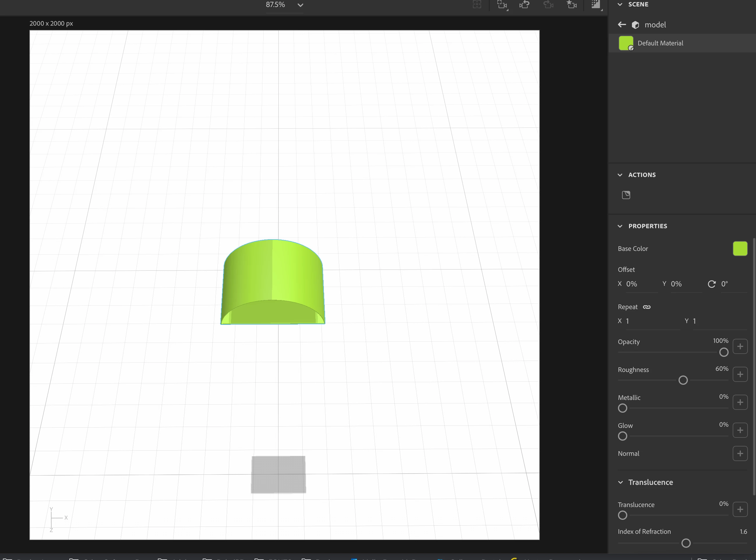The height and width of the screenshot is (560, 756).
Task: Click plus button next to Roughness
Action: tap(740, 375)
